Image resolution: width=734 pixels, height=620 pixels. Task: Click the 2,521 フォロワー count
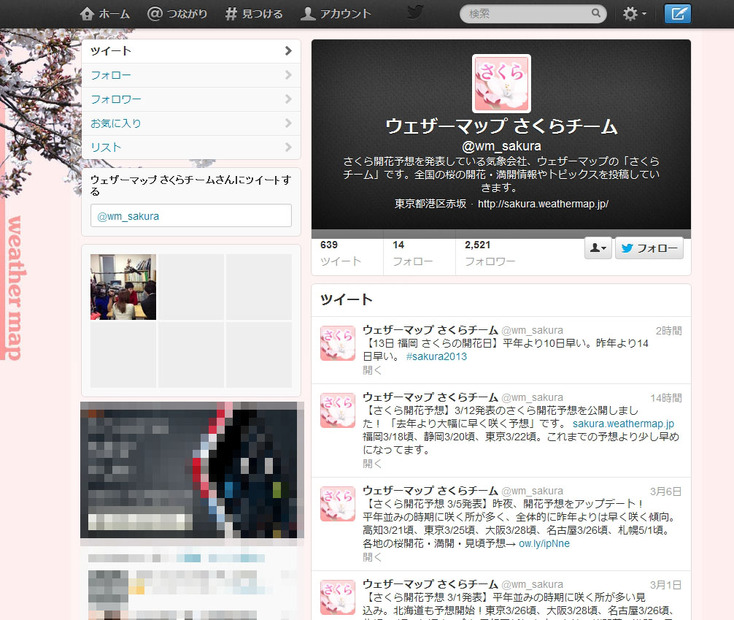coord(490,253)
